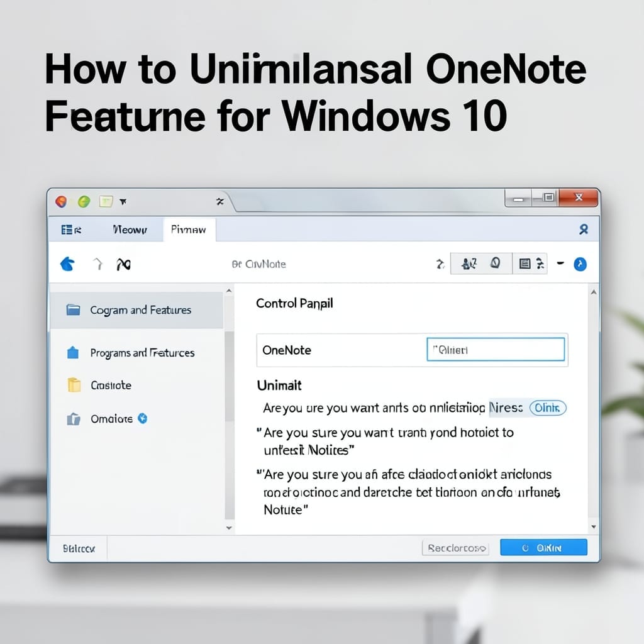The width and height of the screenshot is (644, 644).
Task: Click the highlighted 'Niress' text
Action: pos(506,408)
